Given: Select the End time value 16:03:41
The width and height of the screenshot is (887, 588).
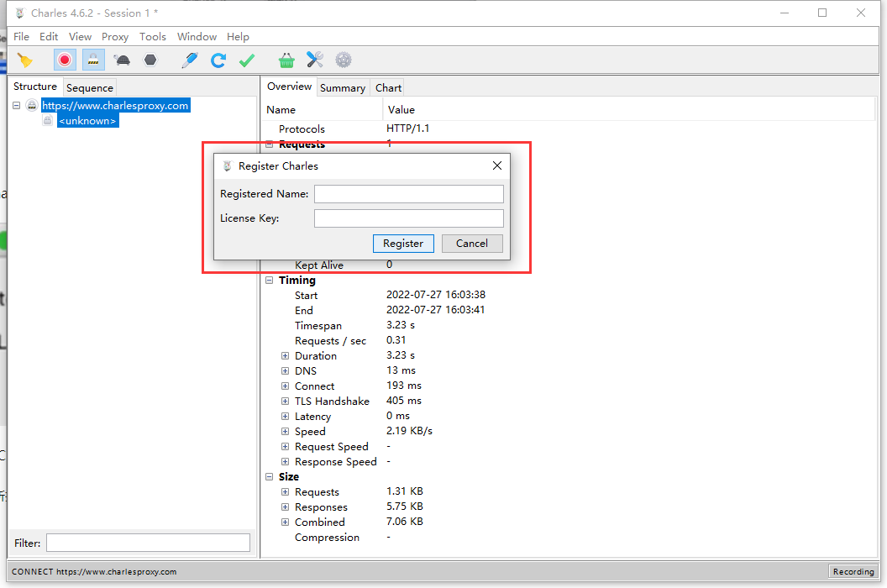Looking at the screenshot, I should [x=436, y=310].
